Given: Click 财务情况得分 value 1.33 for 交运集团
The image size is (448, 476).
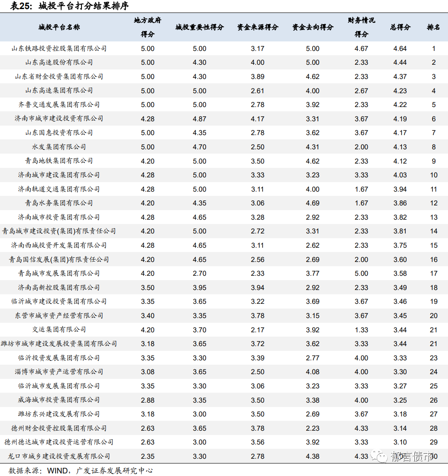Looking at the screenshot, I should tap(361, 330).
